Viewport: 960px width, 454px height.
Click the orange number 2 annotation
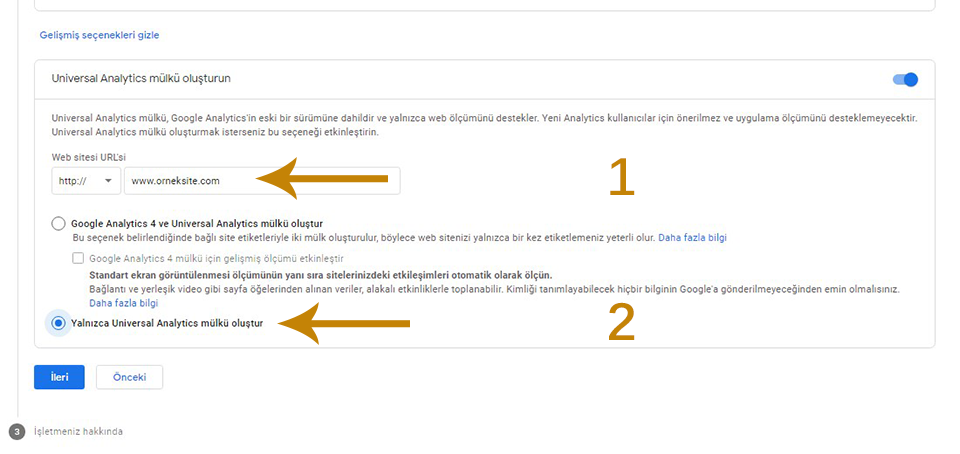click(x=621, y=322)
